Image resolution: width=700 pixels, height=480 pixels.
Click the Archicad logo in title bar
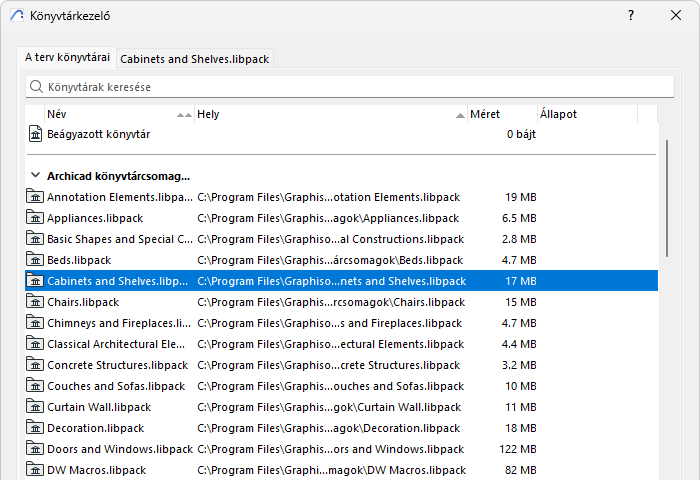pos(17,16)
